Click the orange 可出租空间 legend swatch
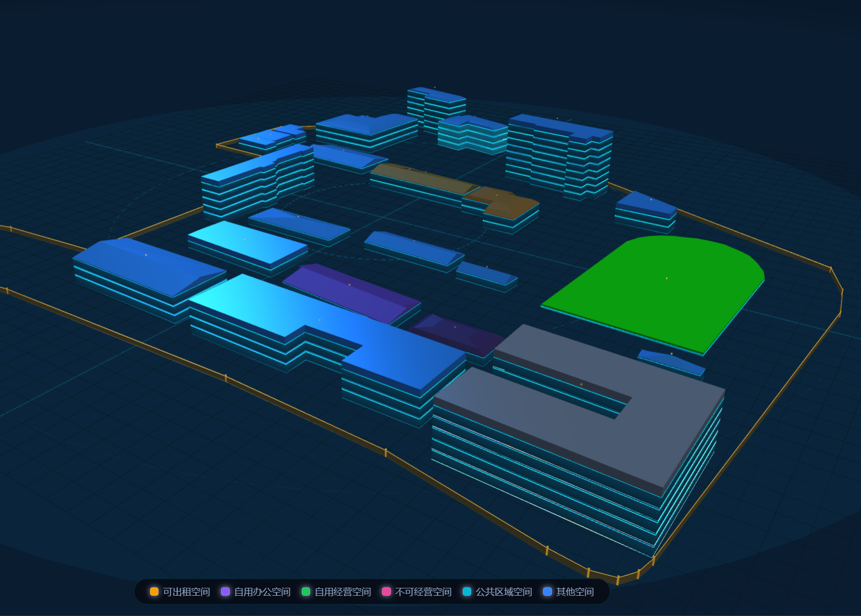Screen dimensions: 861x616 154,592
